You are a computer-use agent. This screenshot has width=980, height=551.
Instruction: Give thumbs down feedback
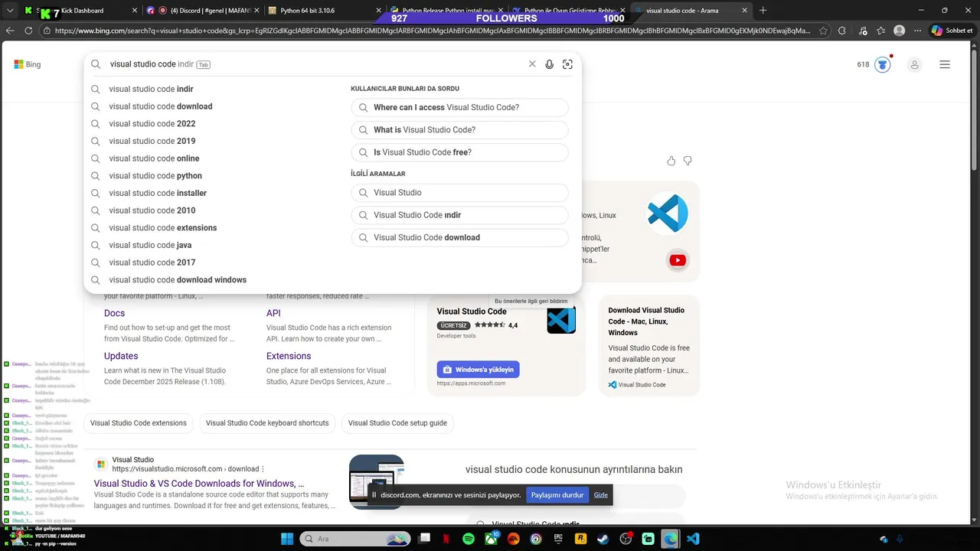[688, 161]
